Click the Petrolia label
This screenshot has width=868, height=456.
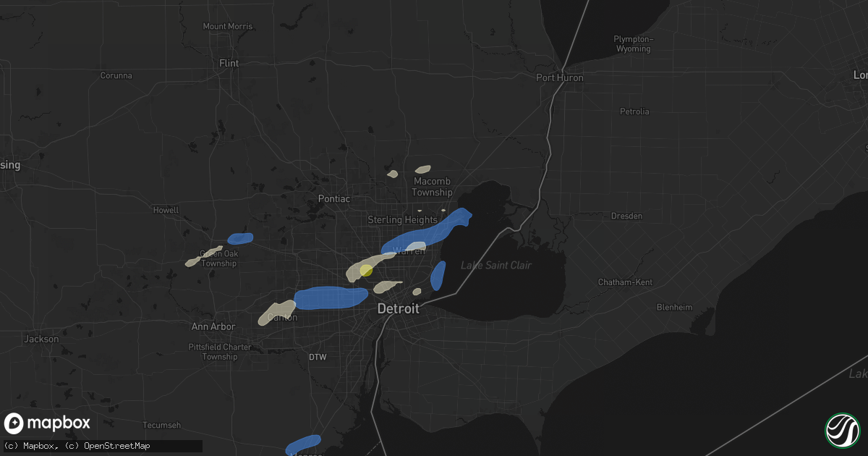[x=634, y=112]
